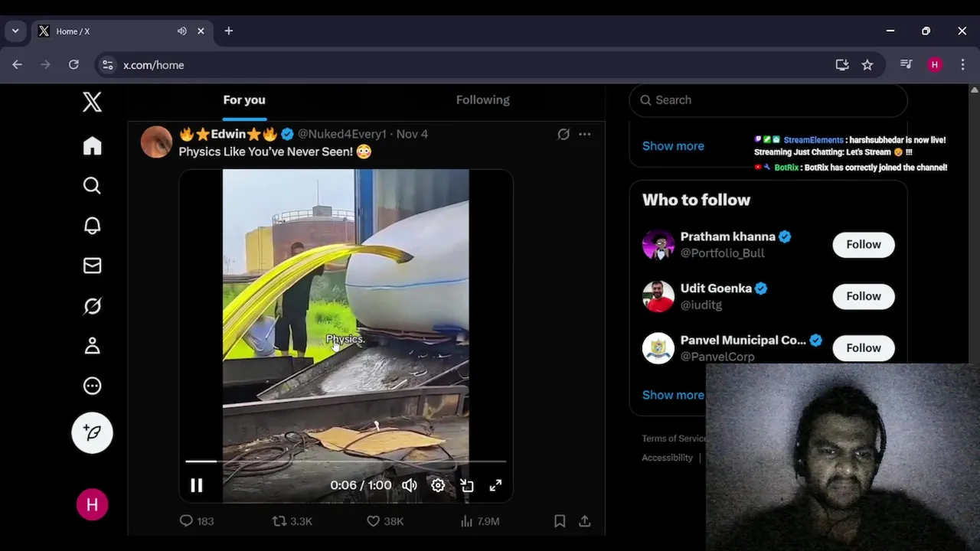
Task: Open site information icon in address bar
Action: [x=108, y=65]
